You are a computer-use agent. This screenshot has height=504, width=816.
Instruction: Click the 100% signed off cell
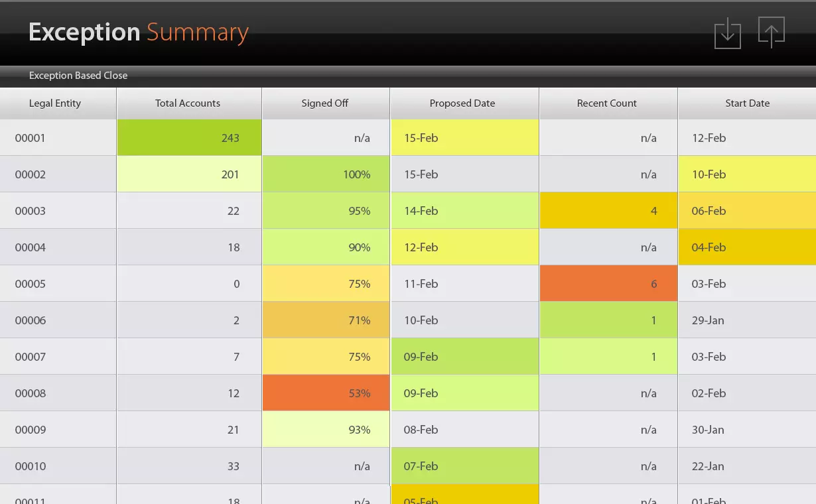(x=326, y=174)
